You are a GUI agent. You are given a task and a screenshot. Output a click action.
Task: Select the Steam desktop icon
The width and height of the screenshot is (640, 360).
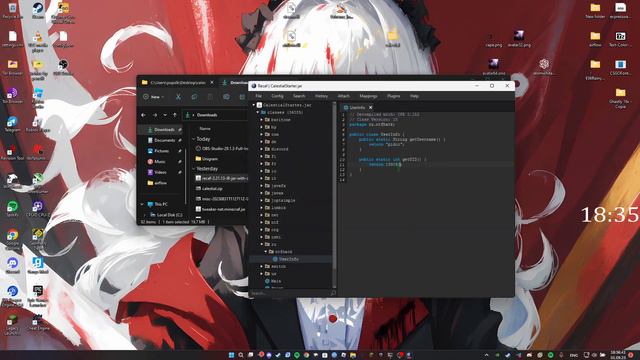click(x=38, y=11)
